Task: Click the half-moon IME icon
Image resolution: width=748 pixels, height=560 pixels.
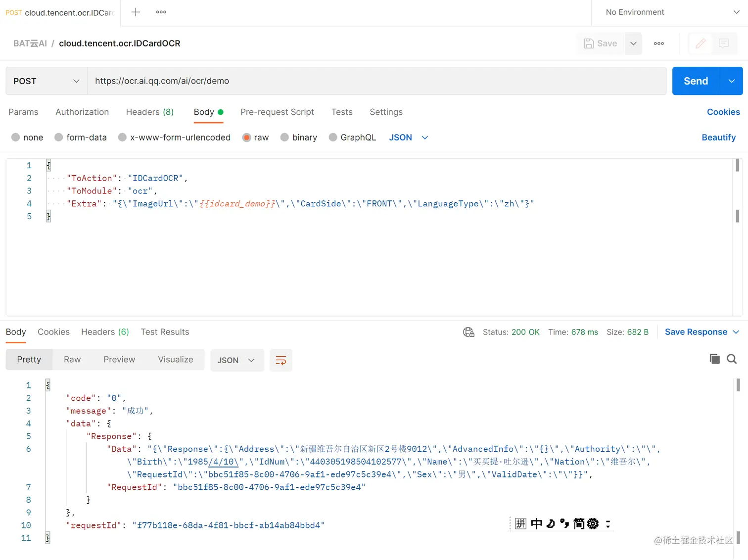Action: tap(551, 523)
